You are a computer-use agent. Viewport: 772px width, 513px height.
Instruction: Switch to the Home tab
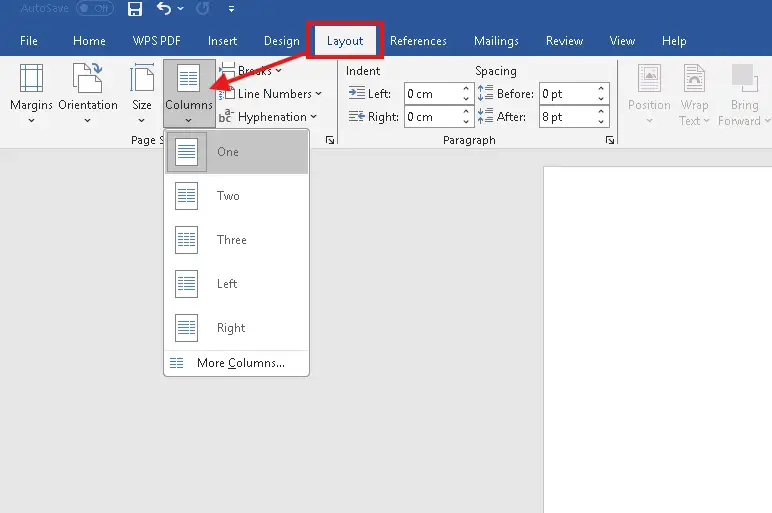tap(89, 41)
